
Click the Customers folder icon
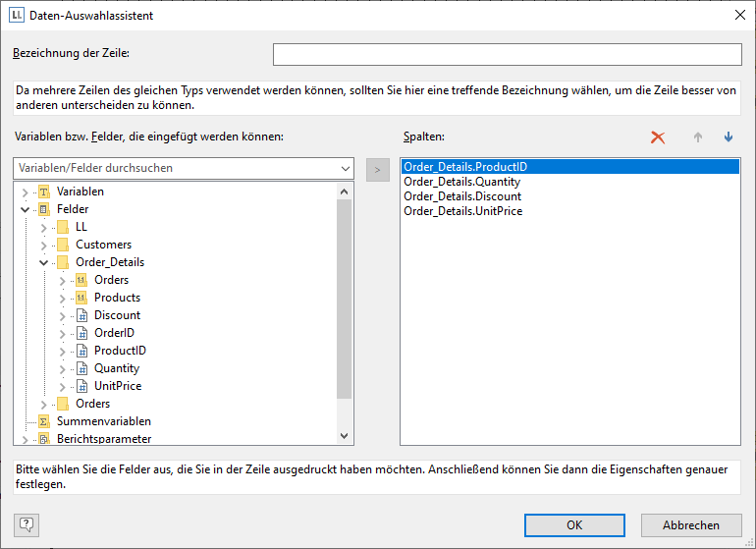(x=62, y=245)
